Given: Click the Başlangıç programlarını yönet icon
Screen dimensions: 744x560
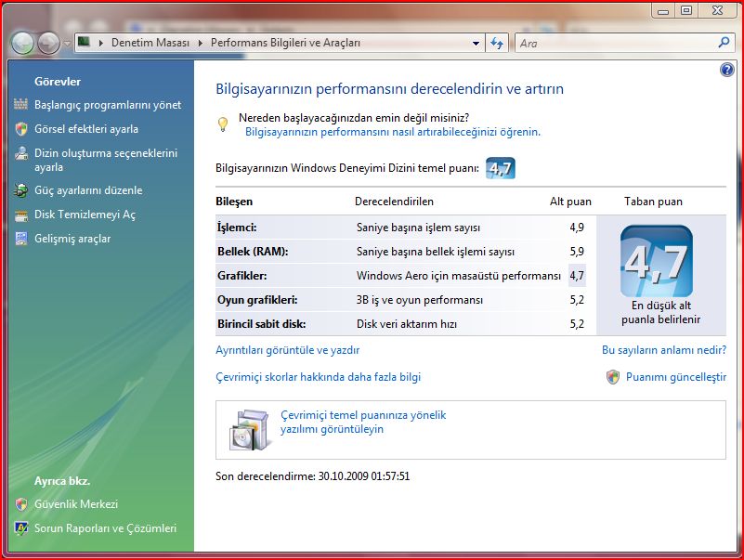Looking at the screenshot, I should (20, 104).
